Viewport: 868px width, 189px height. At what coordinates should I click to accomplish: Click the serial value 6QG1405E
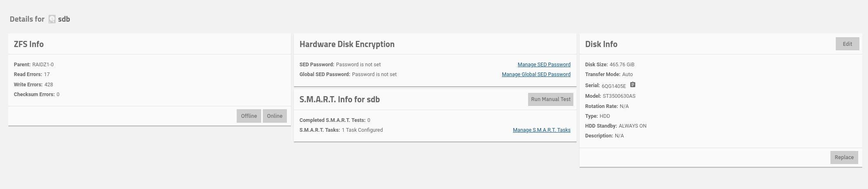click(613, 86)
